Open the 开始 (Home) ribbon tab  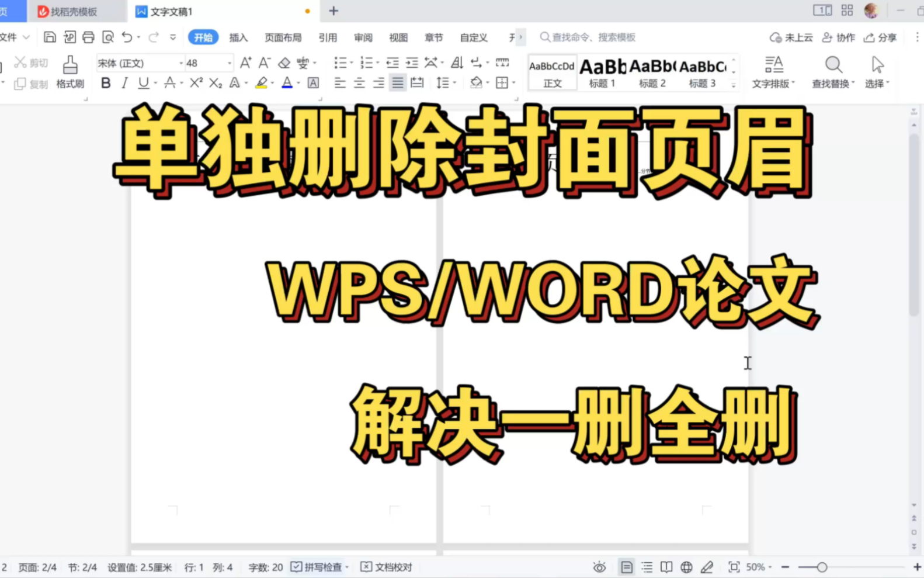[203, 37]
